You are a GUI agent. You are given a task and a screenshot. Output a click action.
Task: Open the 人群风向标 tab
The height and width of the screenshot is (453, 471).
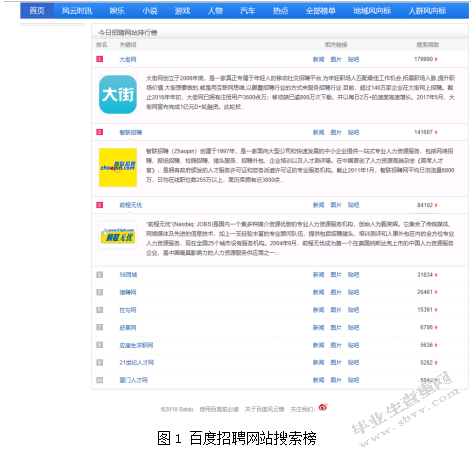click(427, 11)
